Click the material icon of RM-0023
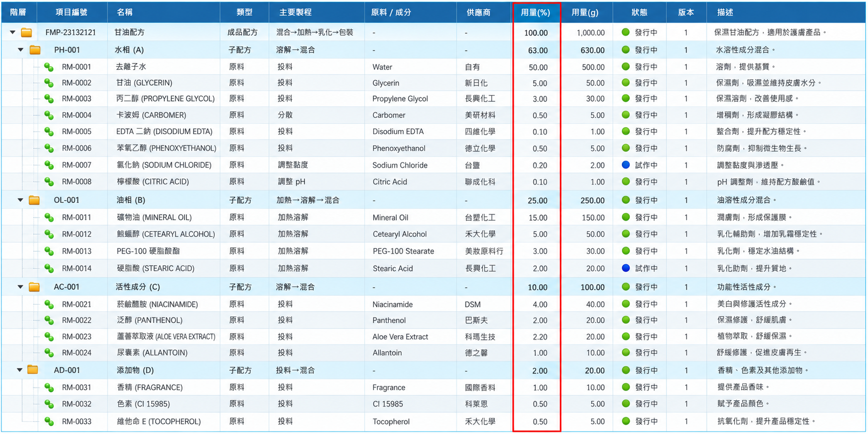868x434 pixels. pyautogui.click(x=49, y=337)
